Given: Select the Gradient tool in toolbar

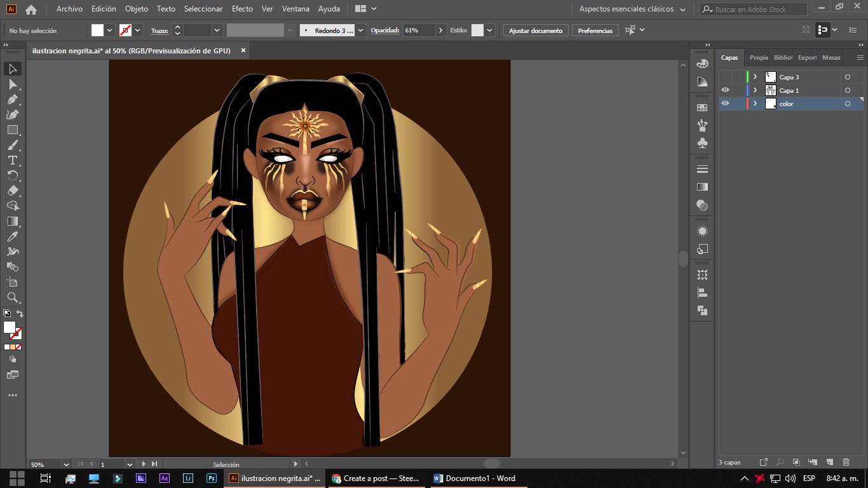Looking at the screenshot, I should pyautogui.click(x=12, y=221).
